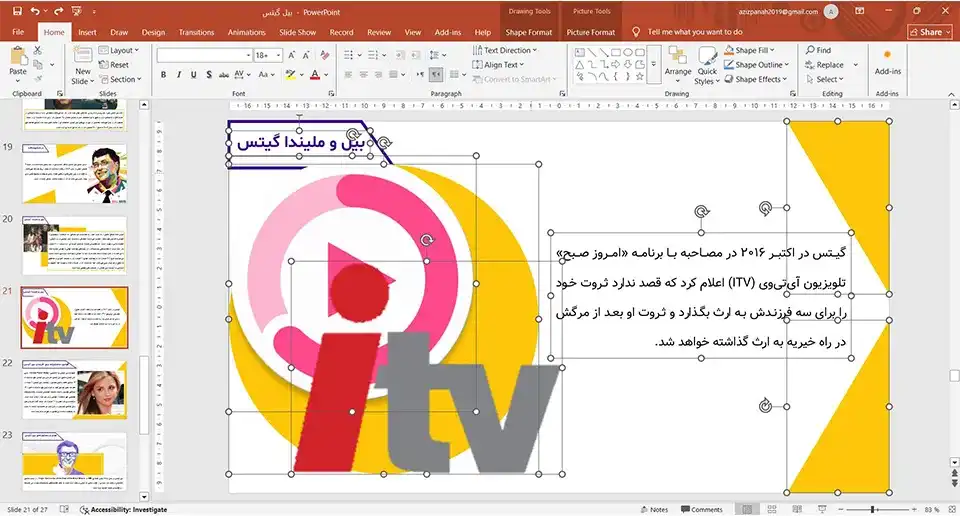This screenshot has width=960, height=516.
Task: Expand the Text Direction menu
Action: 504,50
